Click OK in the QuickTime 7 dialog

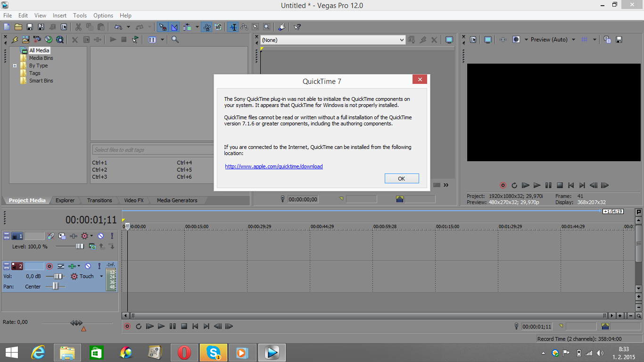pyautogui.click(x=401, y=179)
